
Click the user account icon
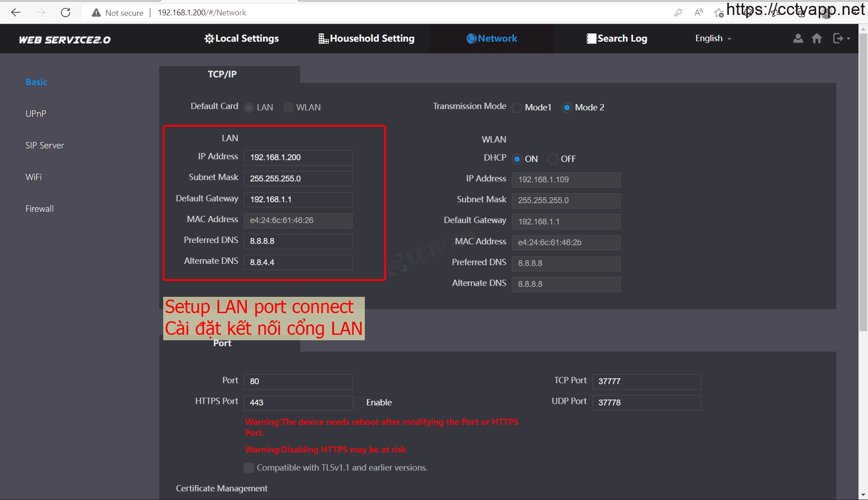click(x=798, y=38)
